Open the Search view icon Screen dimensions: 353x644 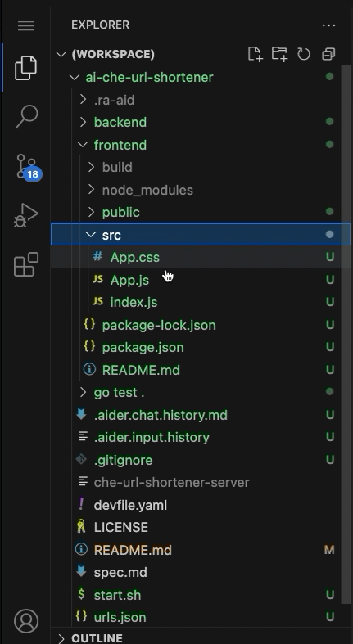tap(26, 117)
